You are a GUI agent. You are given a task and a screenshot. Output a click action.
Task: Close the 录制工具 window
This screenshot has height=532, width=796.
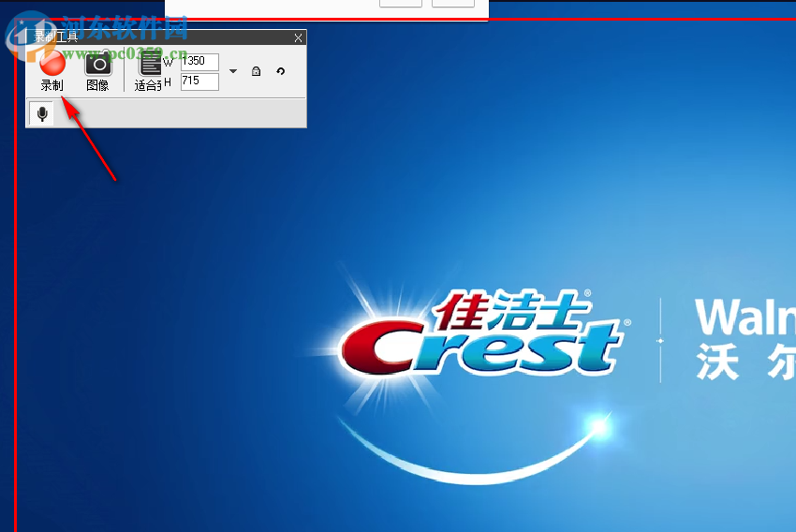tap(298, 37)
